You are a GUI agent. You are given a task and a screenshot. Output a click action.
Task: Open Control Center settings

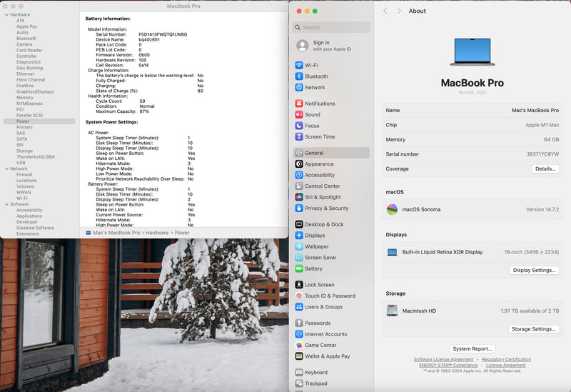[x=322, y=186]
